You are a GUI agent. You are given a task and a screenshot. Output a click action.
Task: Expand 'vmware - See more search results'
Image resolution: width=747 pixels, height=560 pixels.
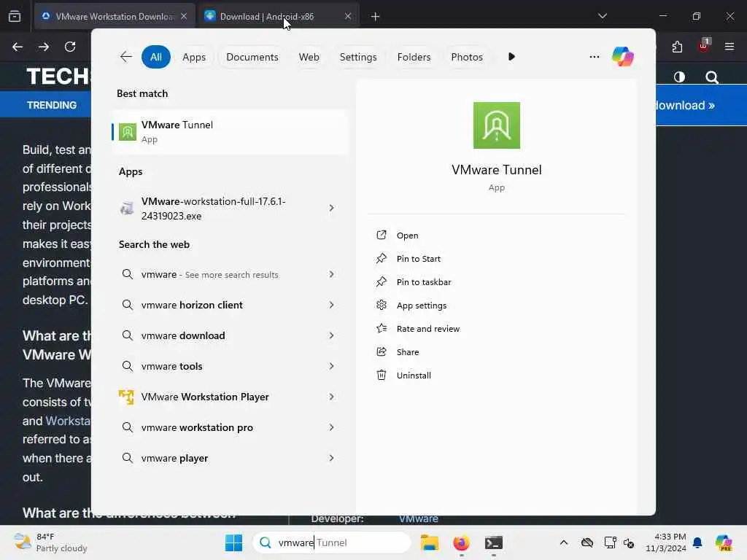(x=332, y=274)
